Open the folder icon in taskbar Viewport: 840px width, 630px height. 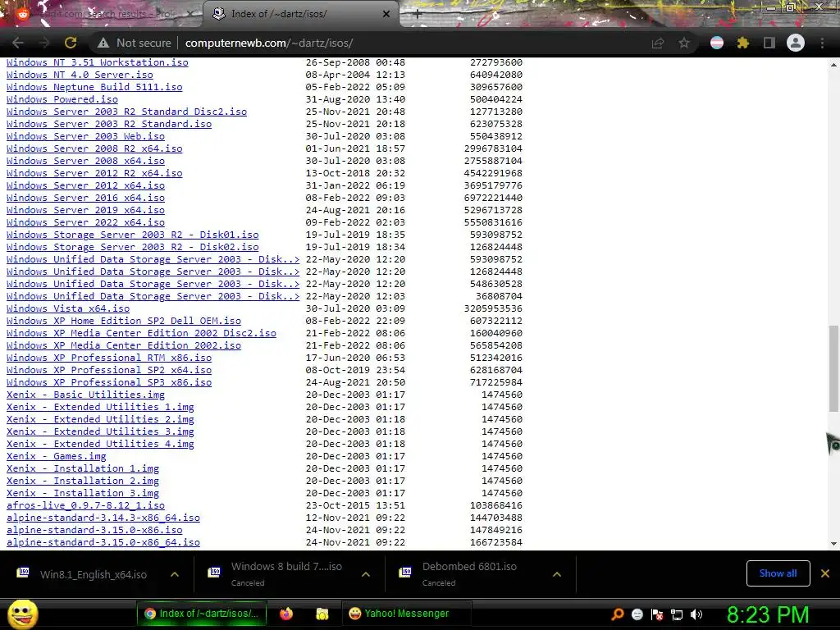[322, 614]
